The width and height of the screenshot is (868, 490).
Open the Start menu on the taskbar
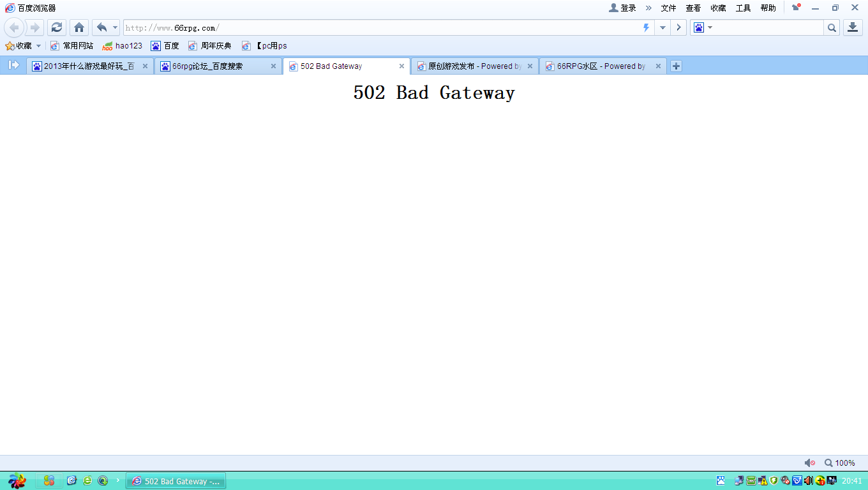[17, 480]
